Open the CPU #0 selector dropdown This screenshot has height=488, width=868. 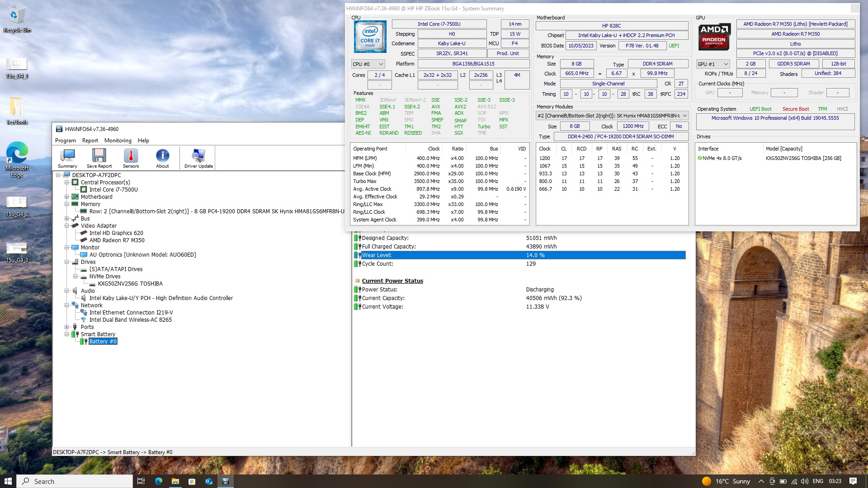pyautogui.click(x=368, y=64)
